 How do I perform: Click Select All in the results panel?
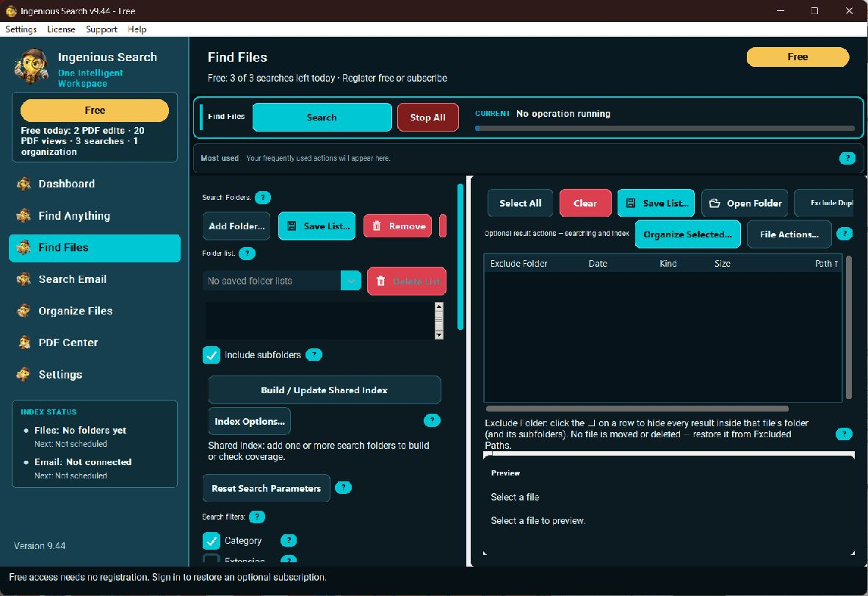(521, 204)
